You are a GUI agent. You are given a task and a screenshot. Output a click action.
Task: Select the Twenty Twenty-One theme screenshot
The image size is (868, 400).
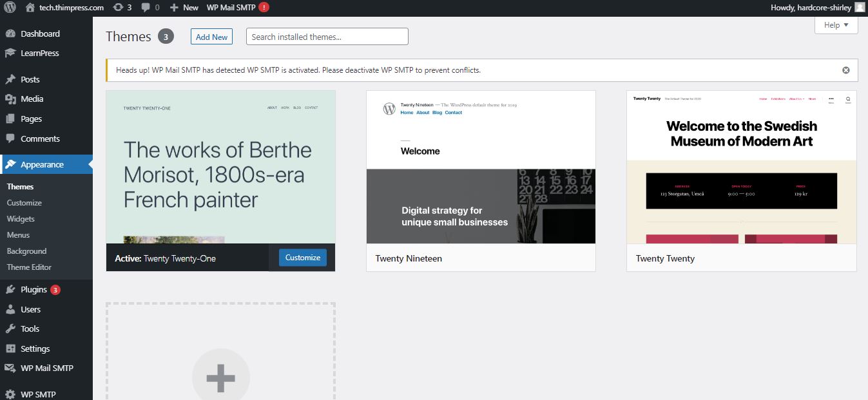pos(220,167)
